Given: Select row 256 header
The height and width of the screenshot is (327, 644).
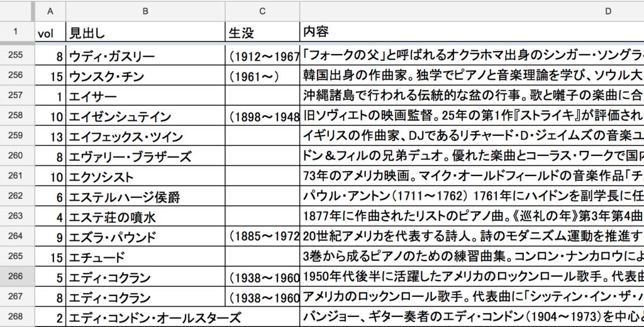Looking at the screenshot, I should click(x=16, y=75).
